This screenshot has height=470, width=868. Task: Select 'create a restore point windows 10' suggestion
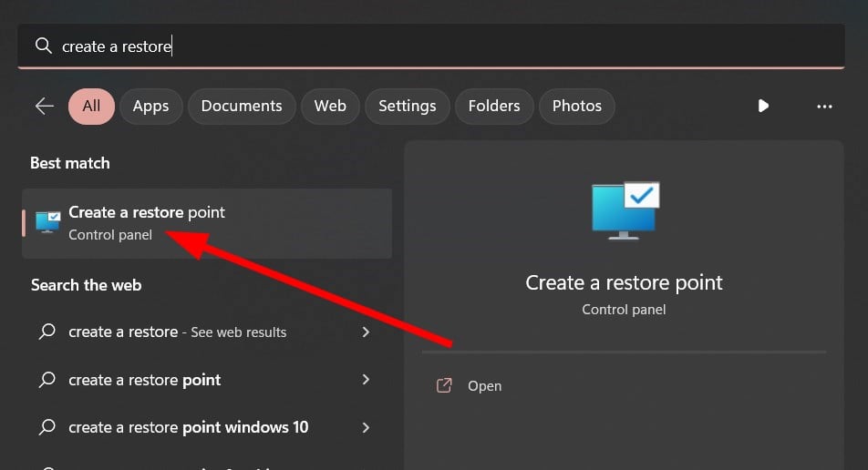pos(205,427)
